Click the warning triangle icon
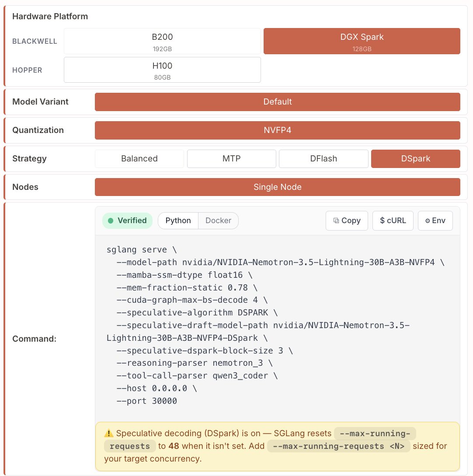 [x=108, y=433]
